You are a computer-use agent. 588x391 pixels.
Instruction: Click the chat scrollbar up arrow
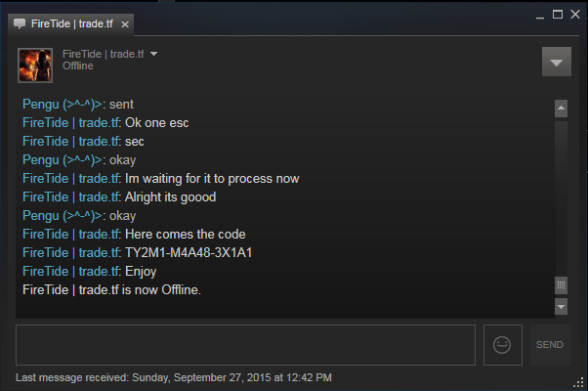tap(561, 109)
